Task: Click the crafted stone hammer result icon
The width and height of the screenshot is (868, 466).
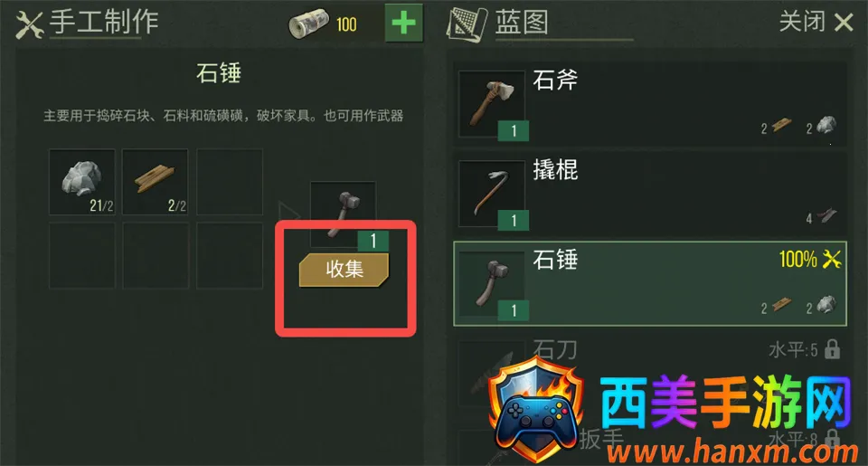Action: 344,214
